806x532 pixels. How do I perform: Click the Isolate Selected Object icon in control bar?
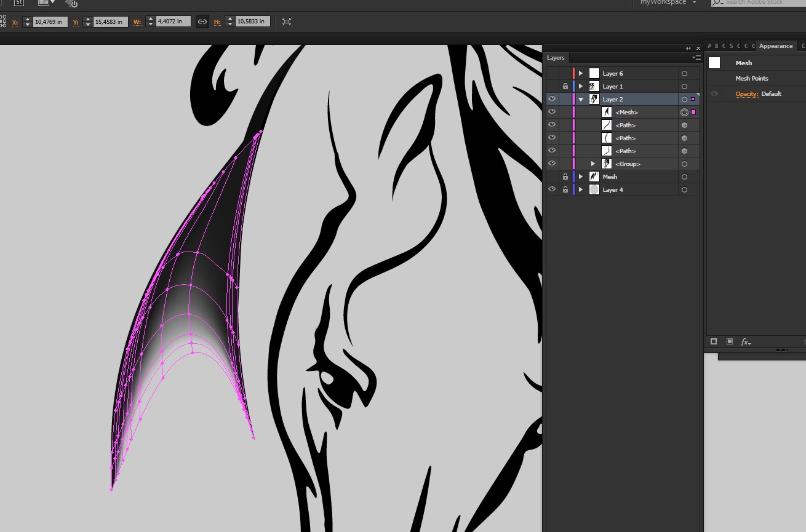tap(287, 22)
